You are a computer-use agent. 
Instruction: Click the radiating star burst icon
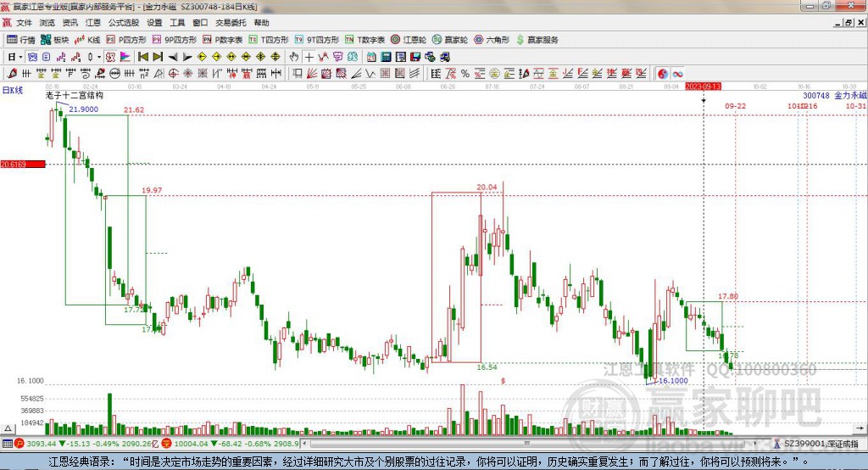188,73
